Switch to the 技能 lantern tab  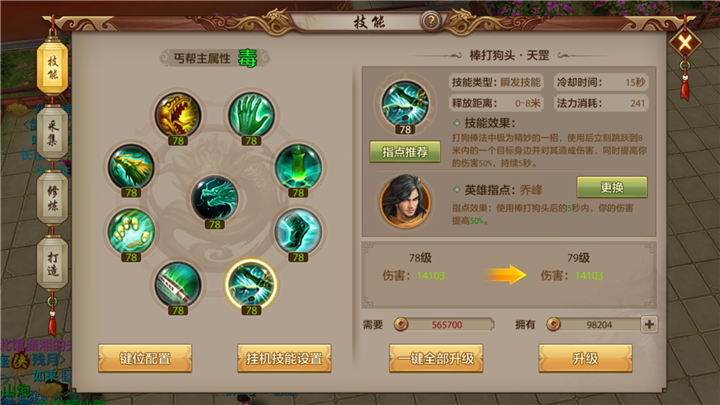[x=52, y=68]
